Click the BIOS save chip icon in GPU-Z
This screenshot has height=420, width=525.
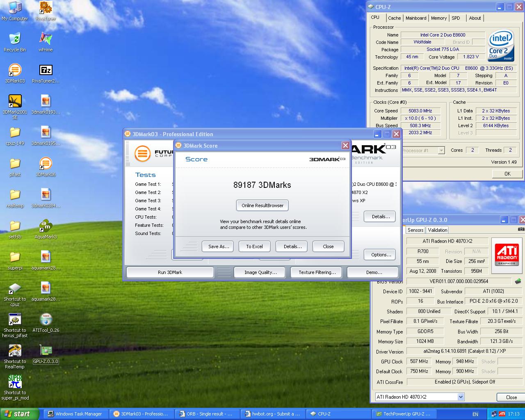click(x=518, y=281)
